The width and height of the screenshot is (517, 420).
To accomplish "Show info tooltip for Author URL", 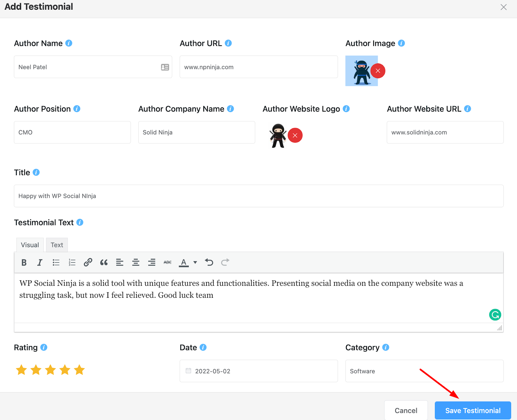I will pyautogui.click(x=228, y=43).
